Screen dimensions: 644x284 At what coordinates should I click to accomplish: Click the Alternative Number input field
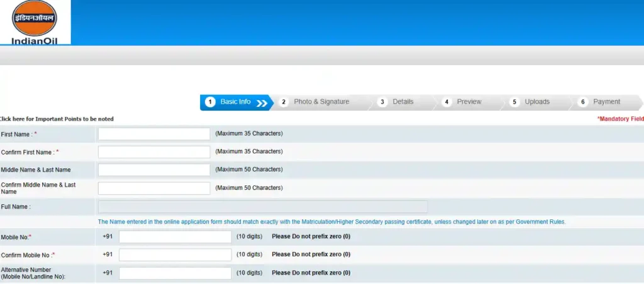(175, 273)
